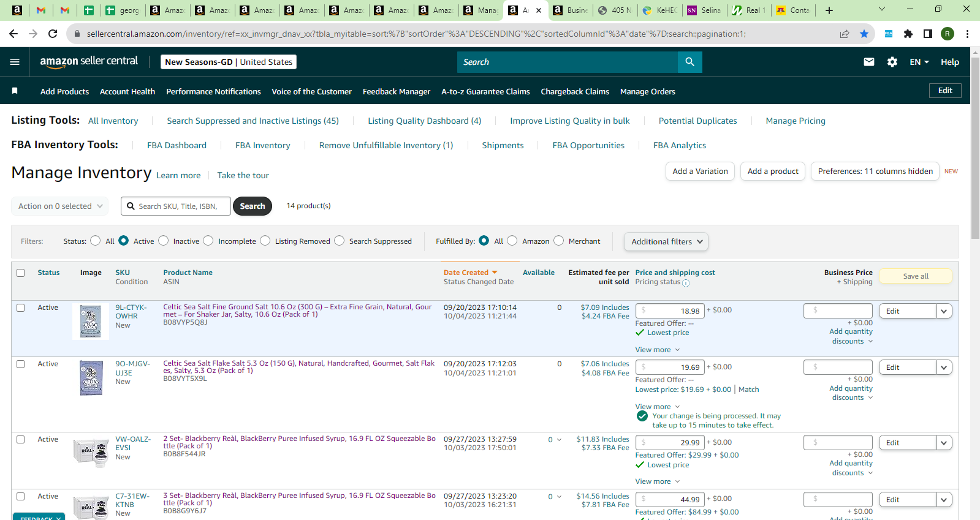Switch to the KeHE browser tab
Viewport: 980px width, 520px height.
(x=659, y=10)
